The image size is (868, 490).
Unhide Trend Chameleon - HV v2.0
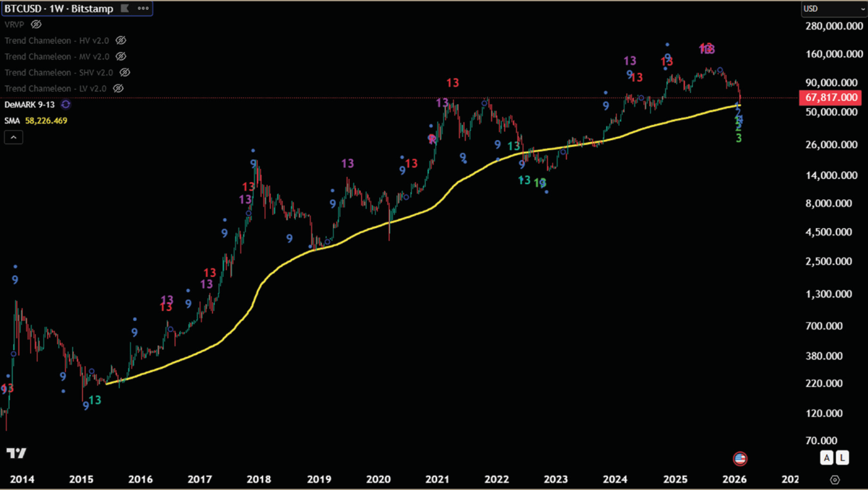pos(121,41)
